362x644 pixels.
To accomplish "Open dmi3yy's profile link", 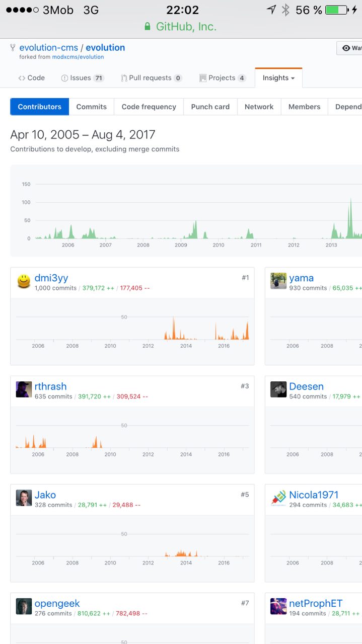I will 51,278.
